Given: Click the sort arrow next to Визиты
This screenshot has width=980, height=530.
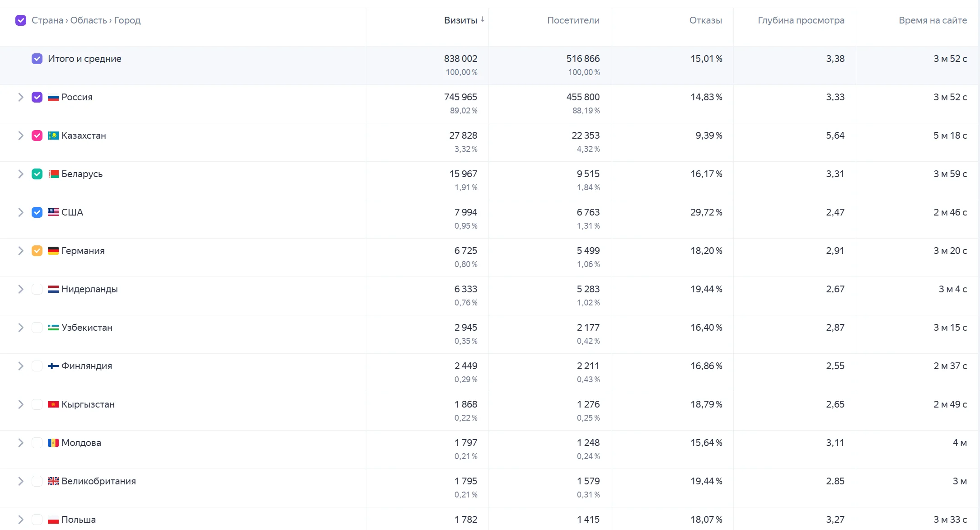Looking at the screenshot, I should [x=483, y=19].
